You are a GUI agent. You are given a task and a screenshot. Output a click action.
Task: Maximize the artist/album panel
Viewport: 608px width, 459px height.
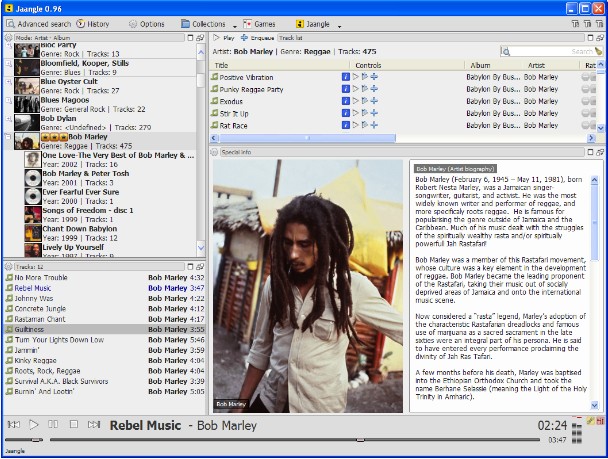click(190, 38)
